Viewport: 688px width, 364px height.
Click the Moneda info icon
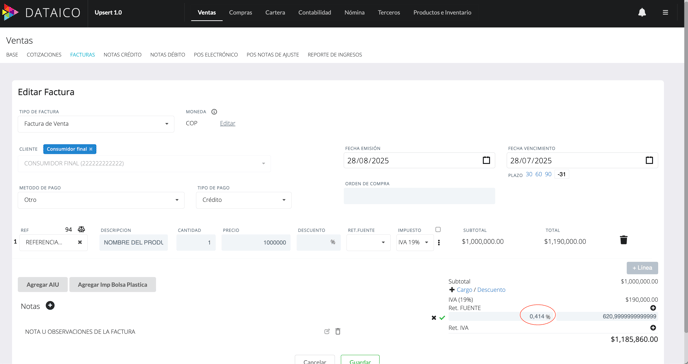pos(214,112)
